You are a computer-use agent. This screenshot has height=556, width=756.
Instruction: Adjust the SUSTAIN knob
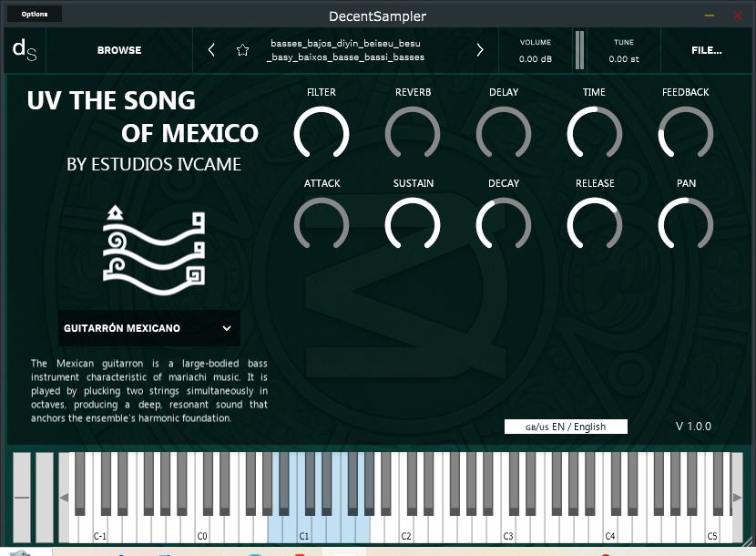tap(413, 225)
